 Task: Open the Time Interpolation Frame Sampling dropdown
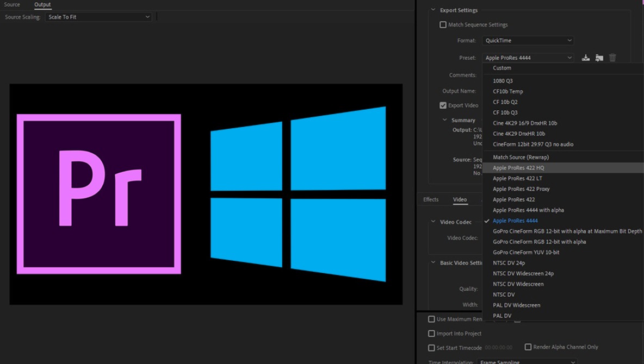528,361
